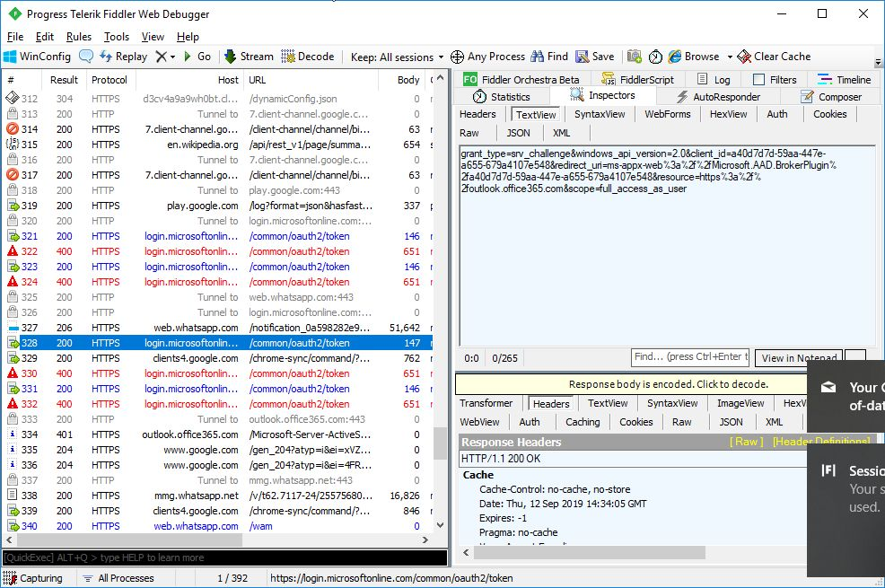Click the screenshot camera icon
885x588 pixels.
(635, 57)
